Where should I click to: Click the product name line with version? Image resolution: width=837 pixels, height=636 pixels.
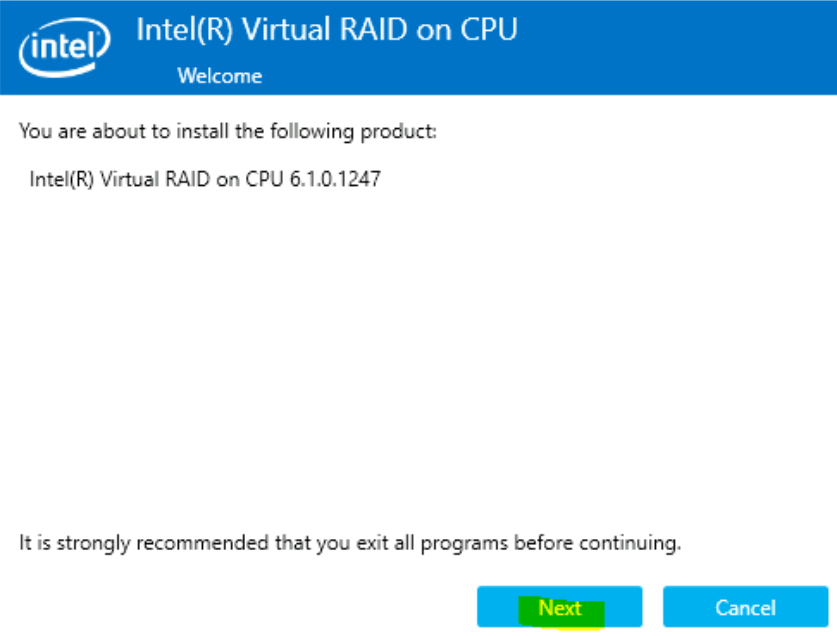(205, 181)
